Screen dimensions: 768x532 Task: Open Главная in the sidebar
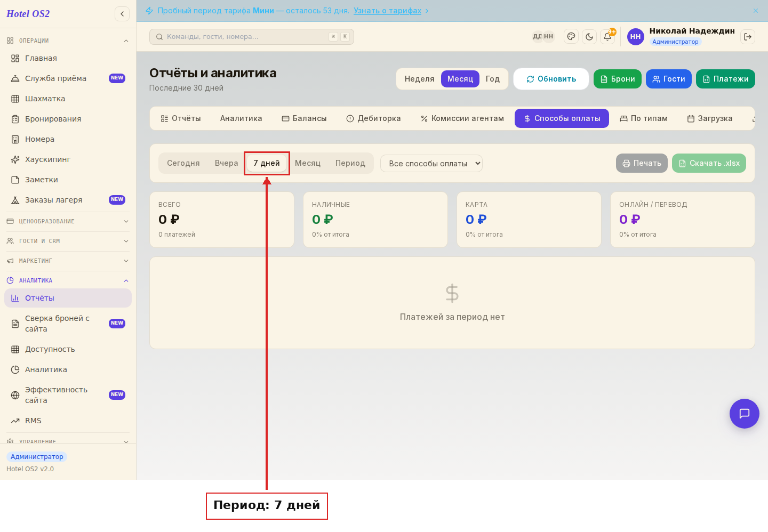[68, 58]
